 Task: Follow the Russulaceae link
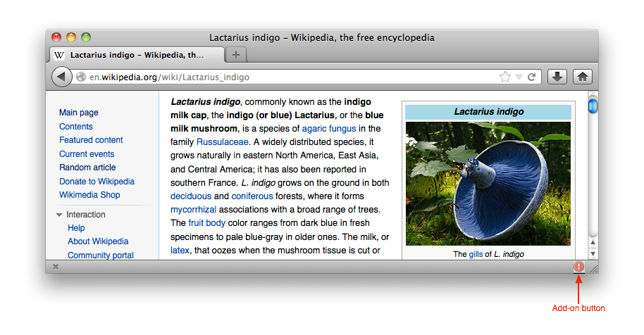(222, 142)
